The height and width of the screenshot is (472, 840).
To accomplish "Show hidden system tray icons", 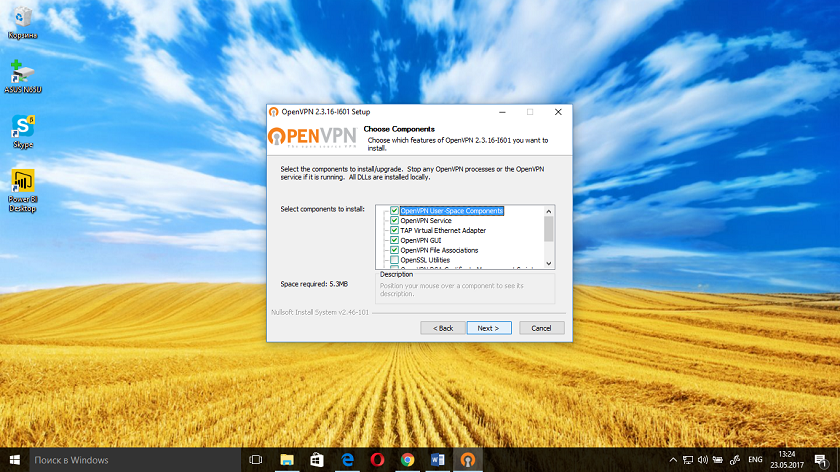I will coord(673,460).
